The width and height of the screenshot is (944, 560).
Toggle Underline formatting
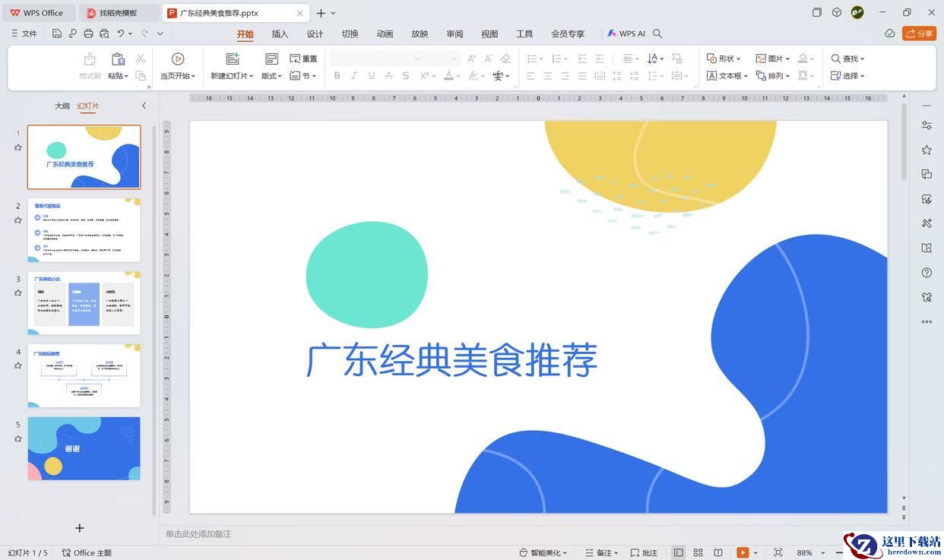(372, 76)
